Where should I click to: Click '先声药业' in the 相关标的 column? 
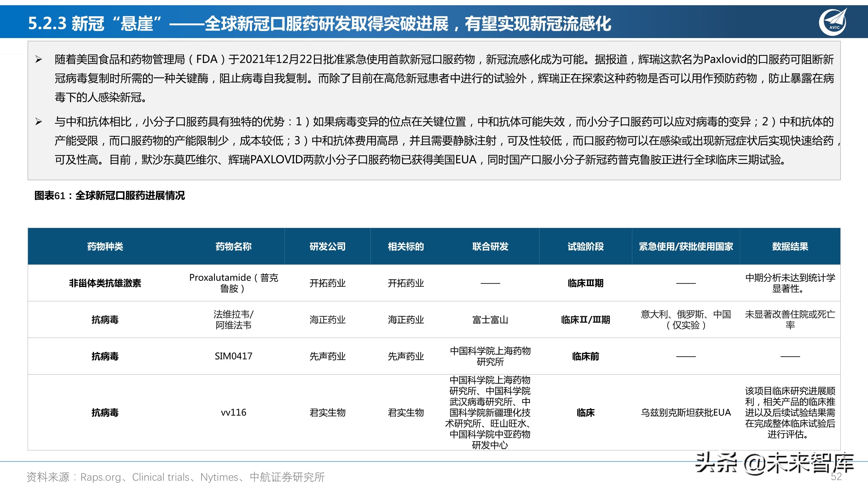click(x=406, y=356)
